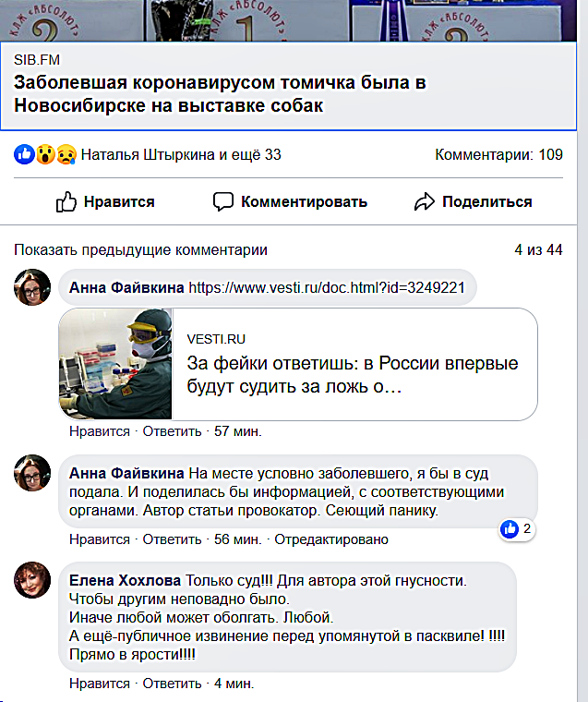Open the post's reaction emoji summary
588x702 pixels.
click(45, 154)
